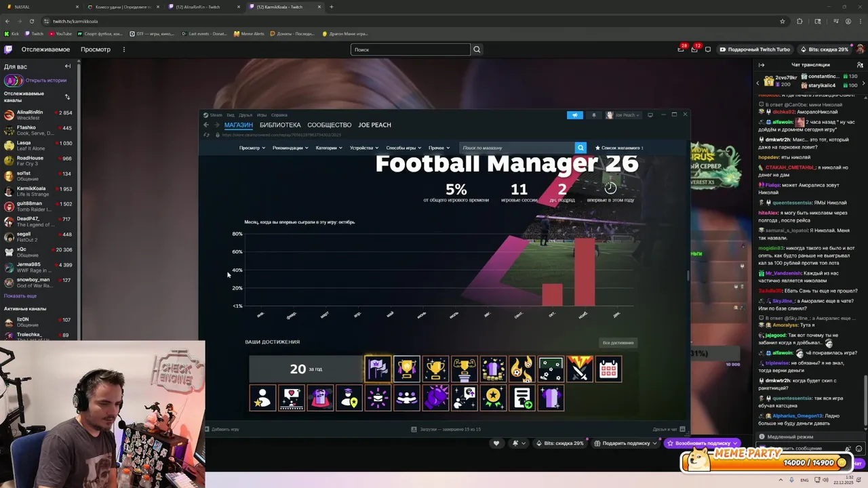Open Twitch Просмотр link
The height and width of the screenshot is (488, 868).
tap(96, 49)
